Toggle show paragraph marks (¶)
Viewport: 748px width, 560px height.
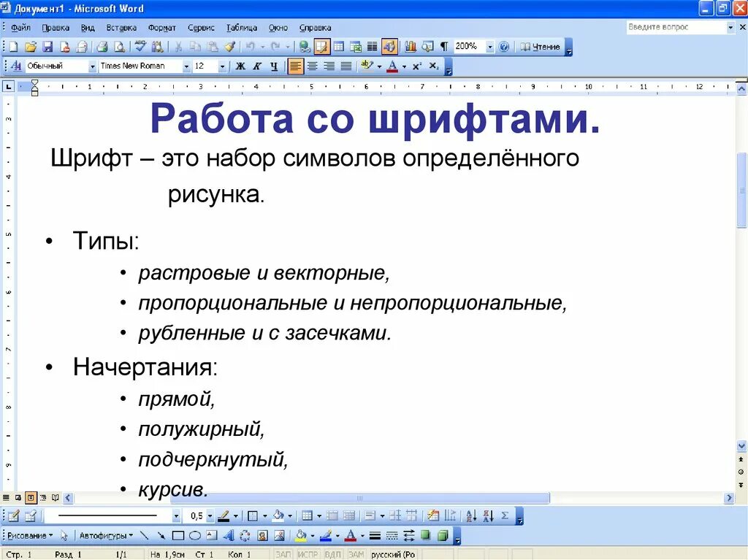(444, 47)
